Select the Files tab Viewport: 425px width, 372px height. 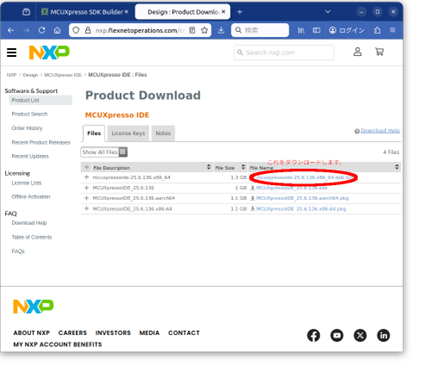click(x=94, y=133)
